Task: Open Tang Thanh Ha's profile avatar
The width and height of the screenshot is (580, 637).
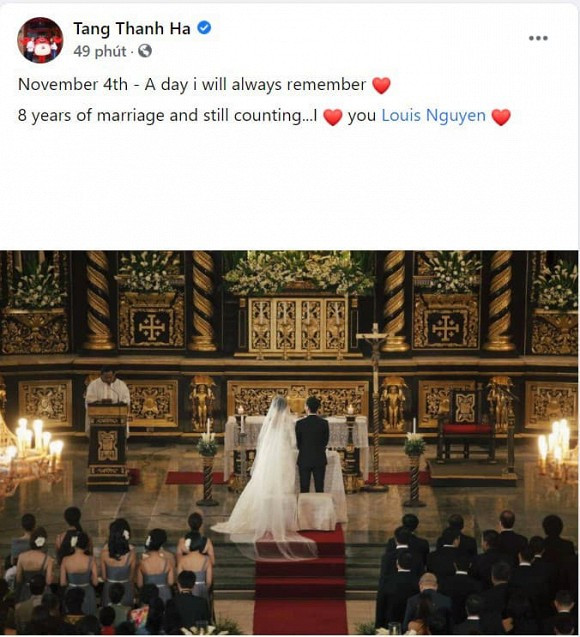Action: 40,40
